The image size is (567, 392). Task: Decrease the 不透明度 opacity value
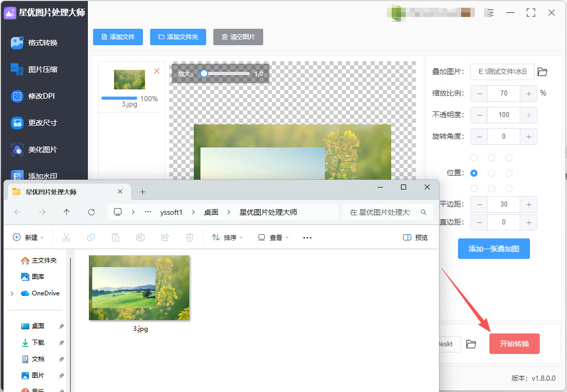[479, 115]
